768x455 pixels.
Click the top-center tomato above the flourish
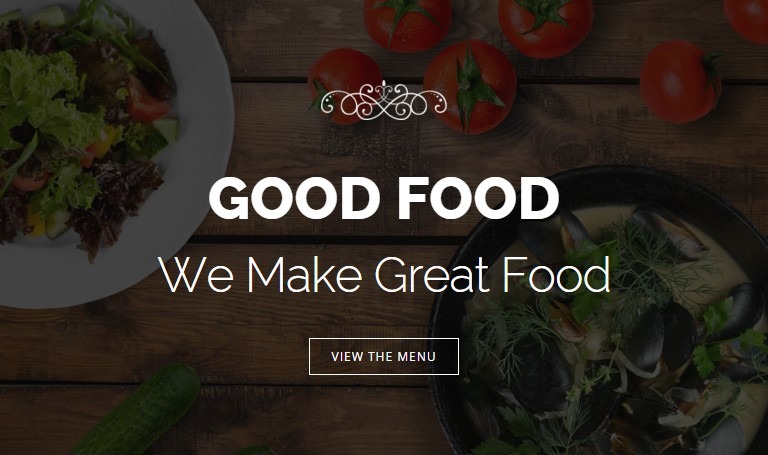click(x=408, y=24)
